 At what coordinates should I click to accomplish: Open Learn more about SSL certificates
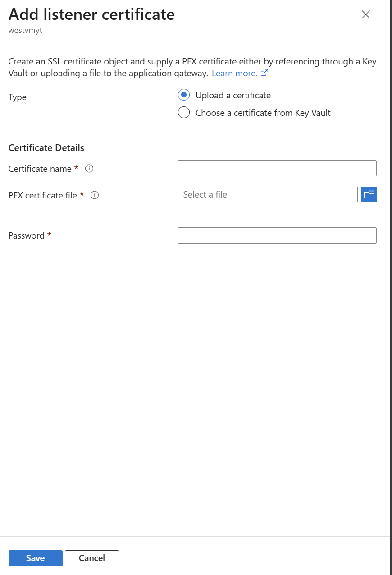click(234, 73)
